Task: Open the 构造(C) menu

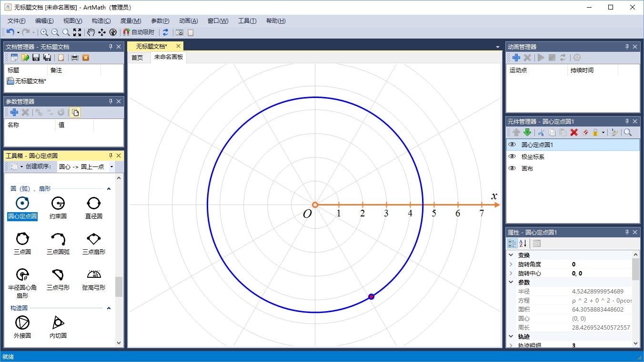Action: pos(101,21)
